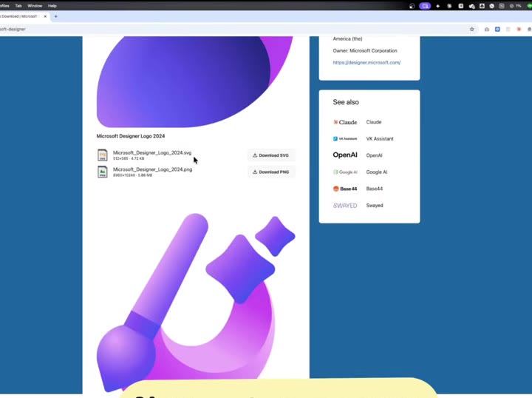This screenshot has height=398, width=532.
Task: Close the Download | Microsoft browser tab
Action: tap(45, 16)
